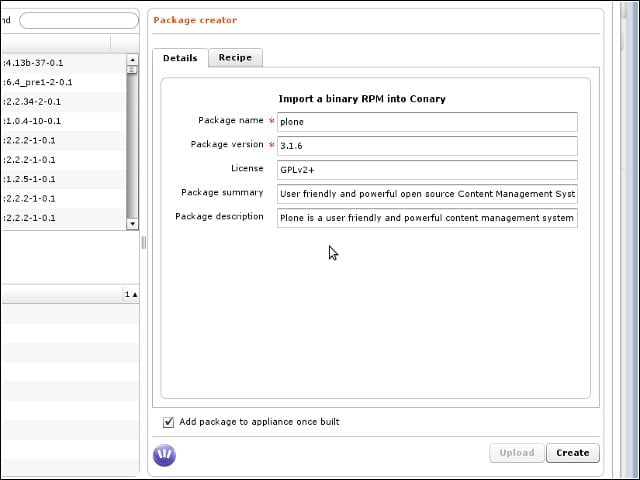Image resolution: width=640 pixels, height=480 pixels.
Task: Focus the Package name field
Action: [x=427, y=122]
